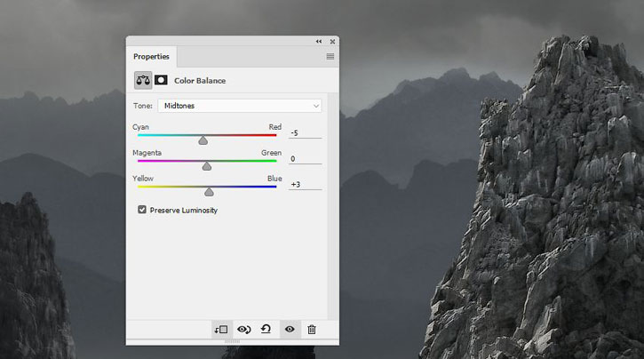Collapse the panel with double-arrow icon

(319, 42)
